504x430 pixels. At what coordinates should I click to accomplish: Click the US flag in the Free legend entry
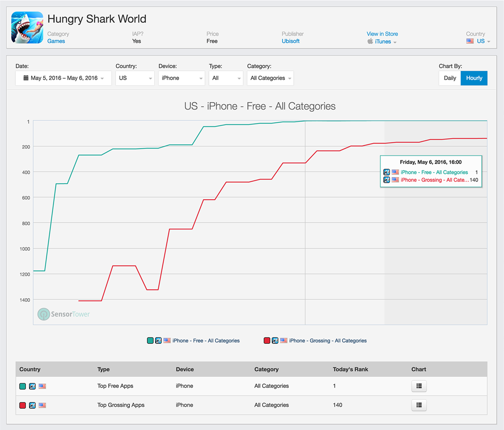click(167, 340)
